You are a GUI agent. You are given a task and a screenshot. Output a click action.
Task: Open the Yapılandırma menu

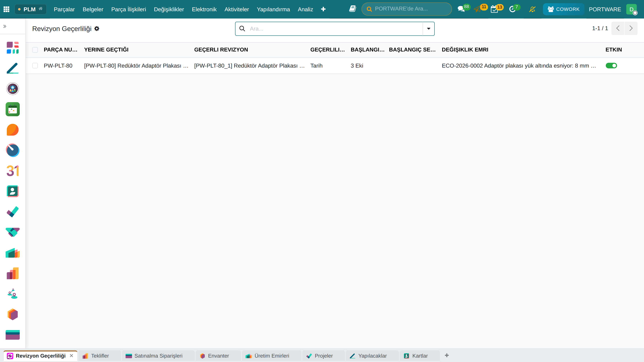coord(273,9)
